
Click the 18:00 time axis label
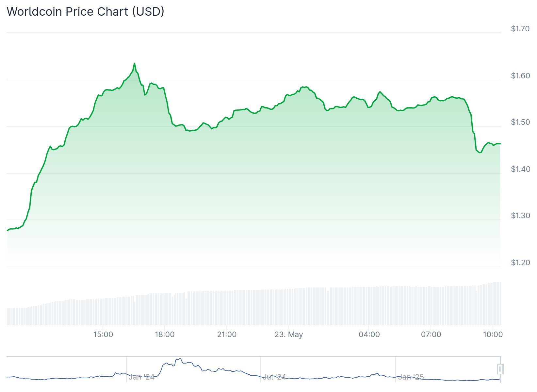165,335
